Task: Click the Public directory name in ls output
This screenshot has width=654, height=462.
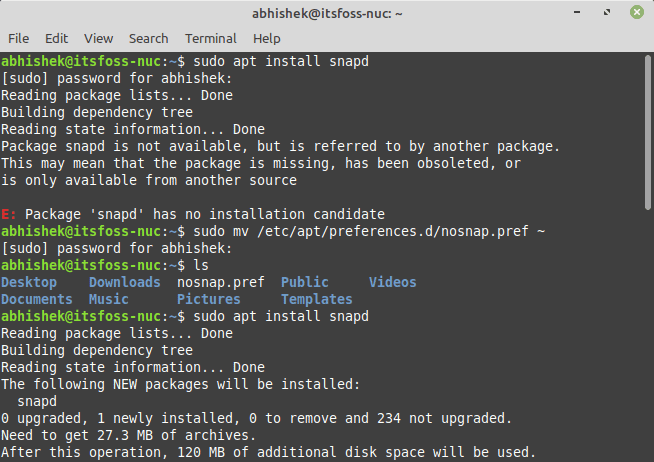Action: [x=304, y=282]
